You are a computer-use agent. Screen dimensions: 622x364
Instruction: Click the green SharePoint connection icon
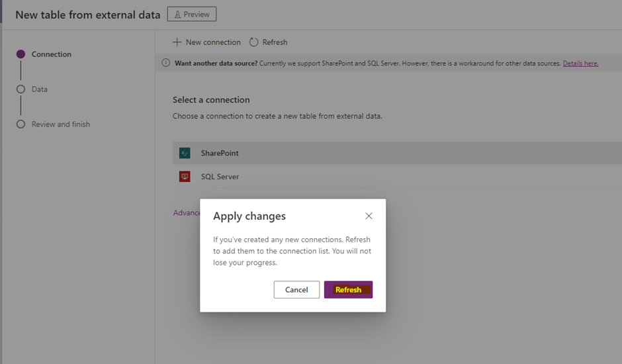tap(185, 153)
